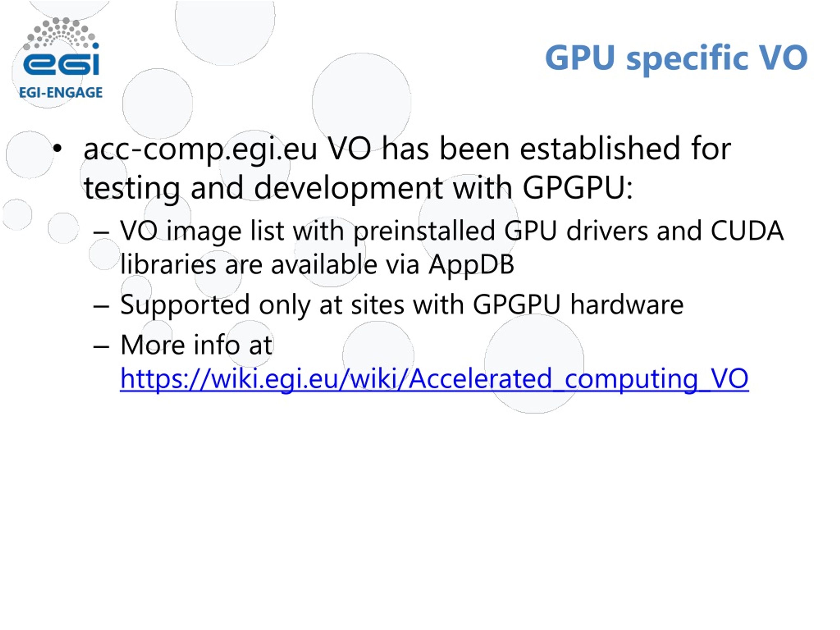This screenshot has height=630, width=840.
Task: Click the dash before 'Supported only'
Action: tap(101, 305)
